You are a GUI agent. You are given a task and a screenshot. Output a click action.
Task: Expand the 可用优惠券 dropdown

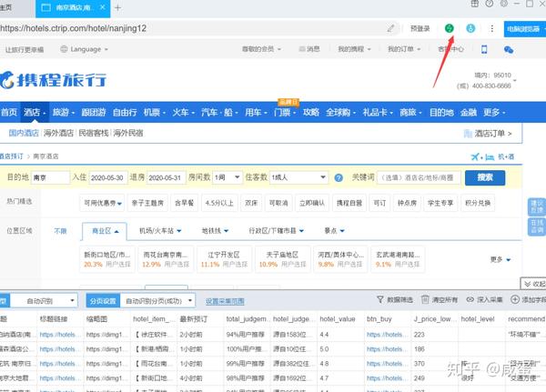[103, 203]
